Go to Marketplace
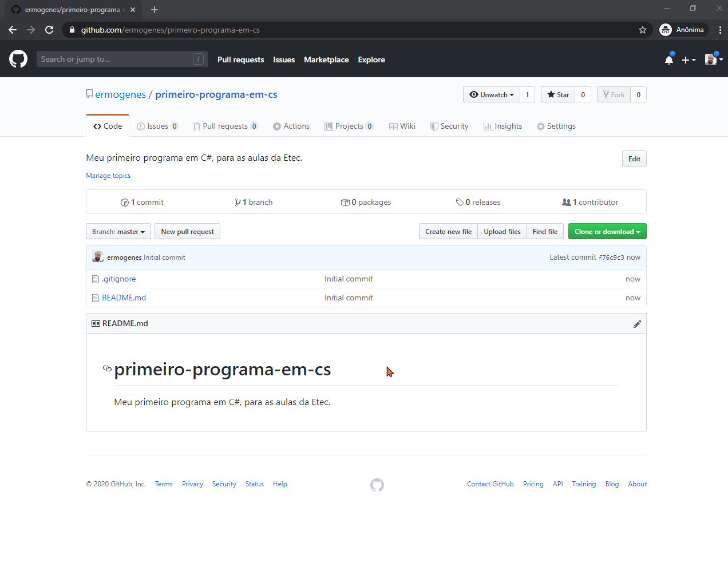This screenshot has height=563, width=728. pos(326,60)
